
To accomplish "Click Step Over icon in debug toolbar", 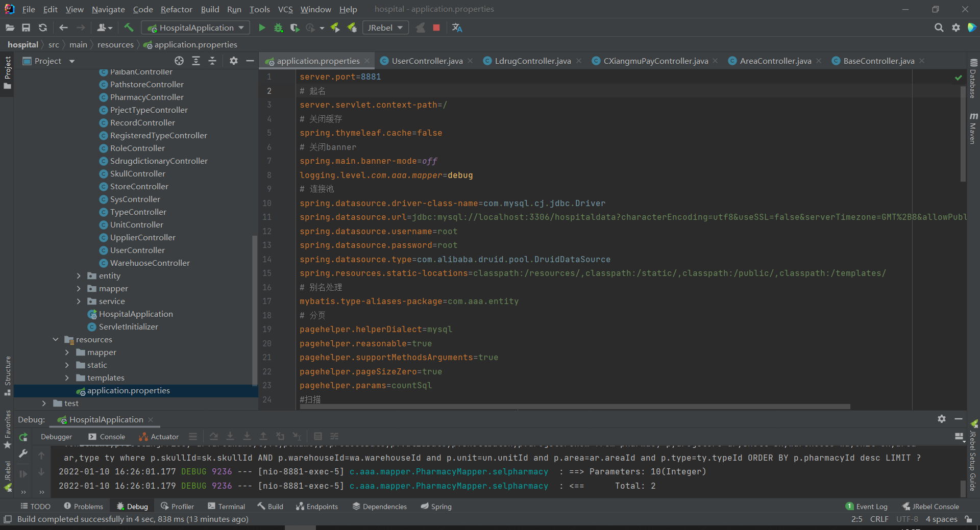I will (x=214, y=436).
